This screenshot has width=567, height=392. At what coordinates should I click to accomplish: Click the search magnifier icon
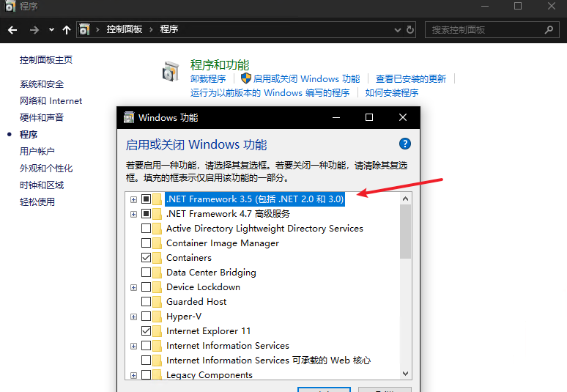(x=549, y=29)
